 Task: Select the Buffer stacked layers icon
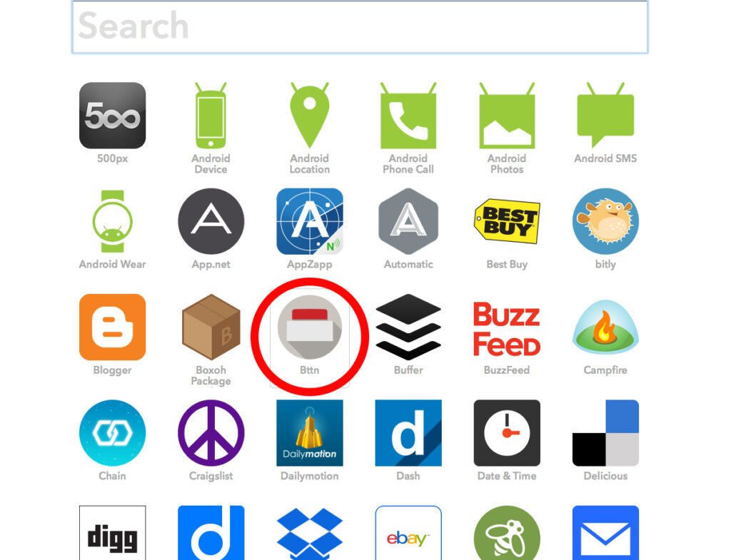408,327
